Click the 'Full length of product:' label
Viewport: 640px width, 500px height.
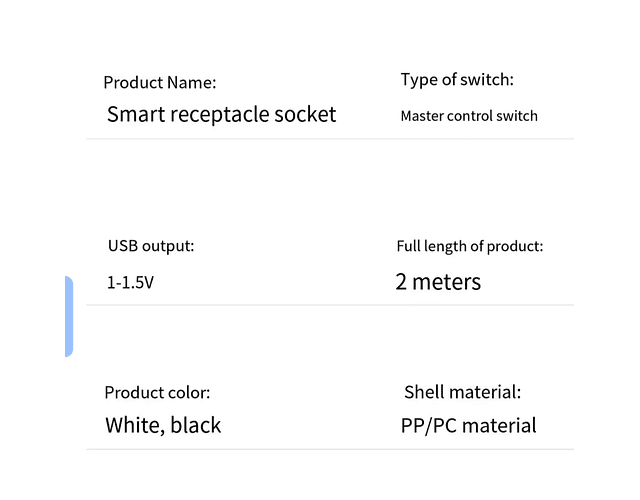click(470, 246)
